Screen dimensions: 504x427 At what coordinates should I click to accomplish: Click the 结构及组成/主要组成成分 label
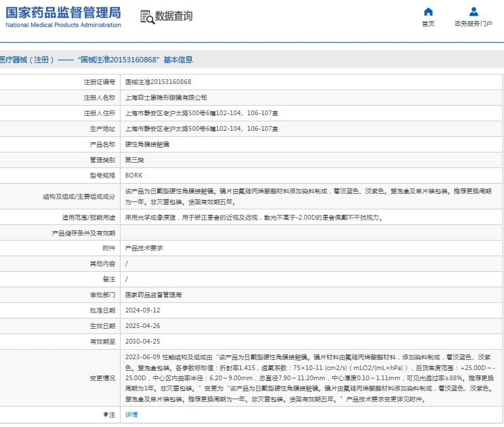pos(79,197)
